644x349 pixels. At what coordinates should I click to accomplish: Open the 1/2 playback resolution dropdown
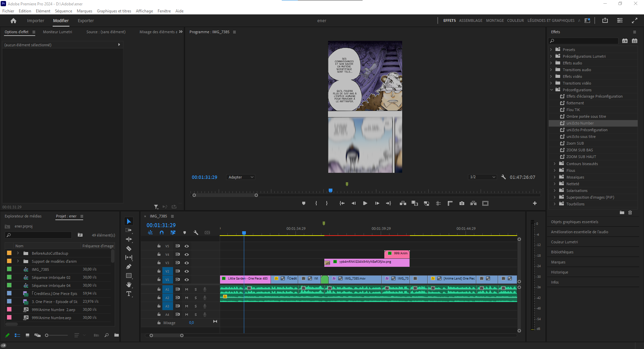click(482, 177)
